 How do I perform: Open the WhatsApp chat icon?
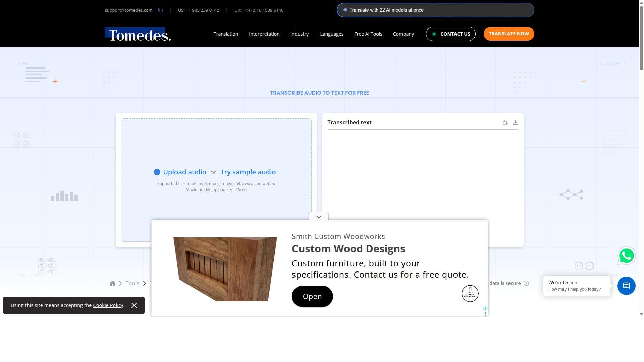626,256
